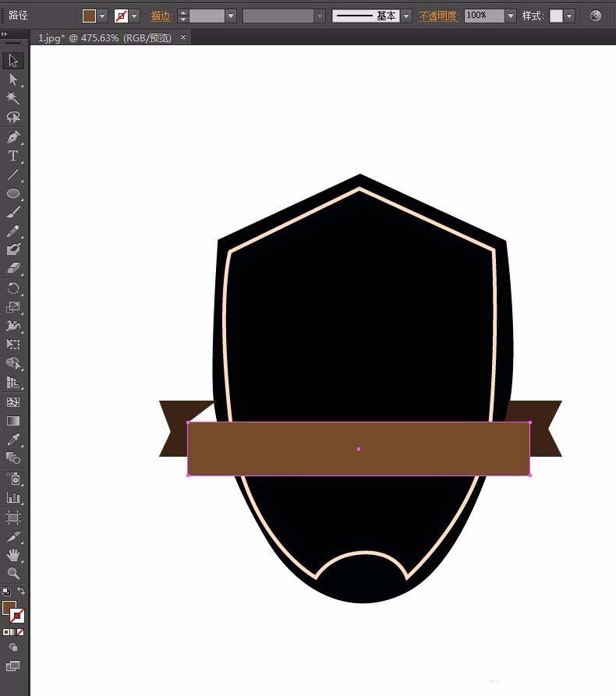Screen dimensions: 616x696
Task: Activate the Ellipse shape tool
Action: [x=13, y=193]
